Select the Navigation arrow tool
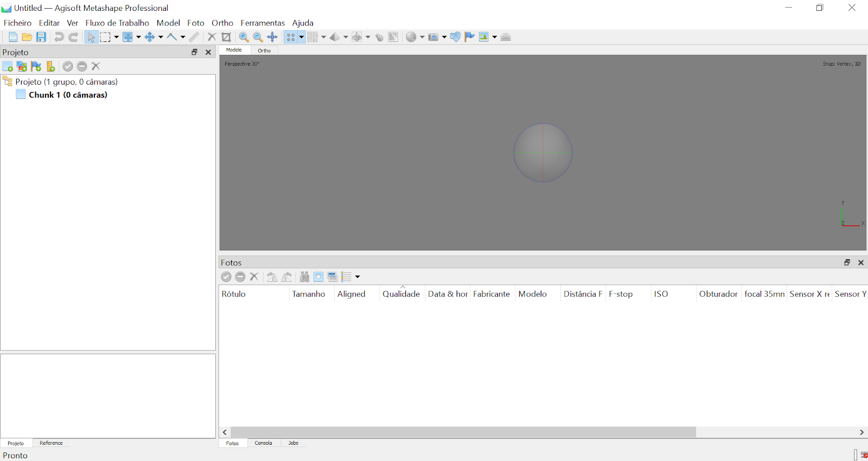868x461 pixels. point(91,37)
